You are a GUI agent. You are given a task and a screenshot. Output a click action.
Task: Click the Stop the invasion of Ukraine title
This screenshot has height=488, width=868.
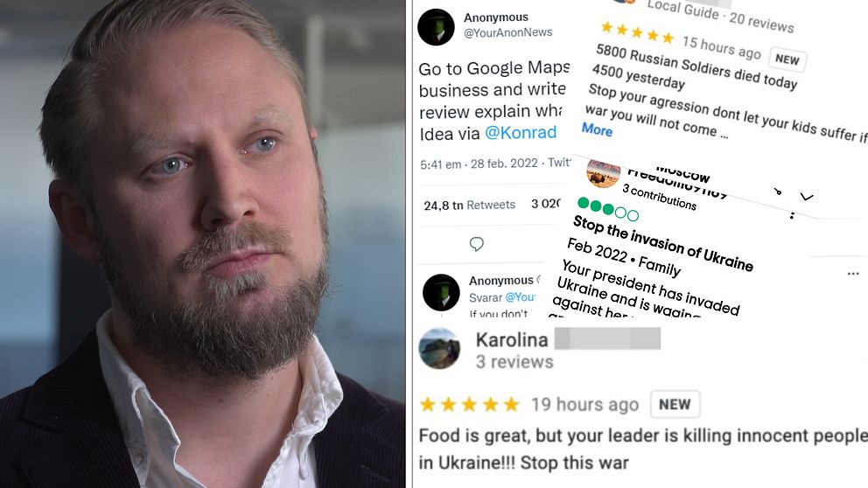click(662, 244)
